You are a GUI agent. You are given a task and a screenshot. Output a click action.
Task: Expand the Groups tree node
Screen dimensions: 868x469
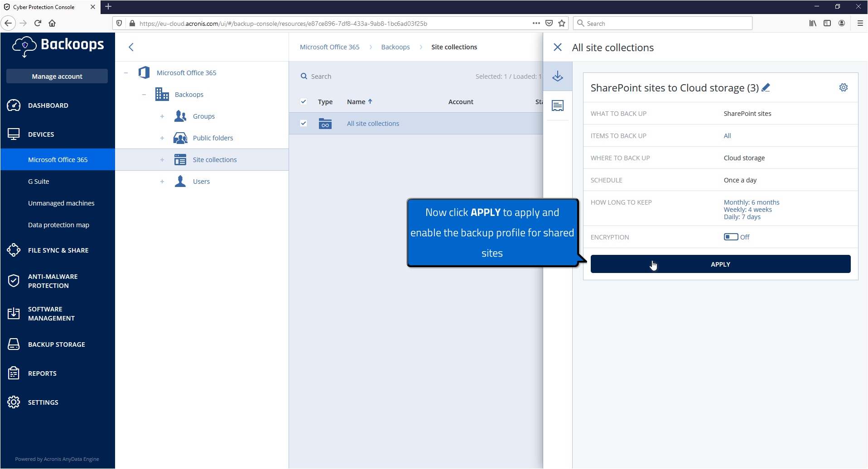coord(162,116)
